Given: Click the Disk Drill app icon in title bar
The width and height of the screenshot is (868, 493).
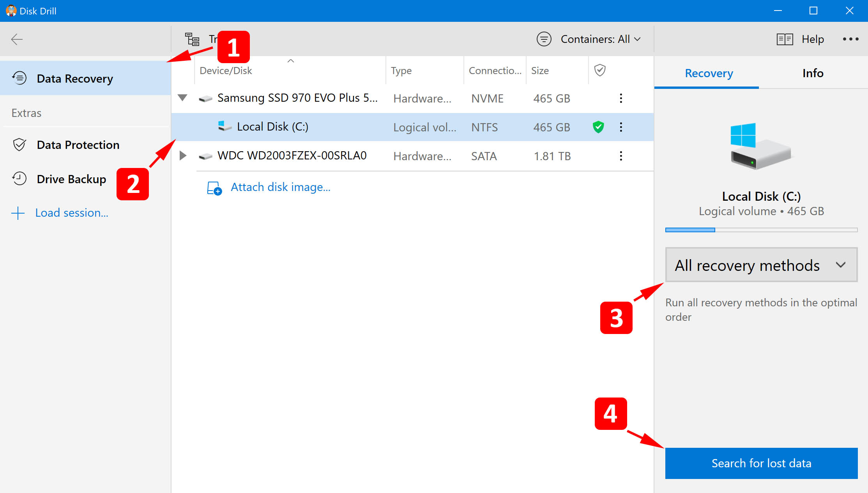Looking at the screenshot, I should (x=11, y=11).
